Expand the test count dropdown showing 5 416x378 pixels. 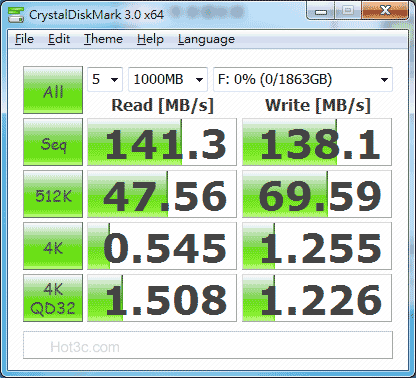[105, 79]
